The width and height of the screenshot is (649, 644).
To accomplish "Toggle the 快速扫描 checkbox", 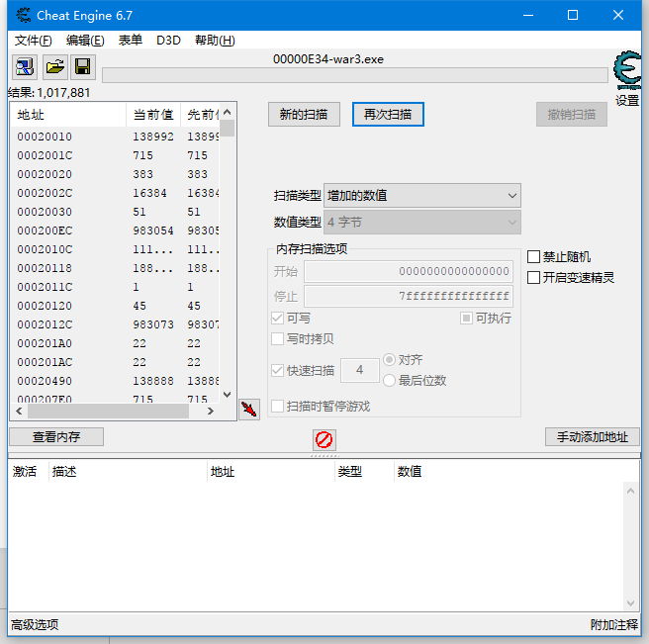I will pos(277,370).
